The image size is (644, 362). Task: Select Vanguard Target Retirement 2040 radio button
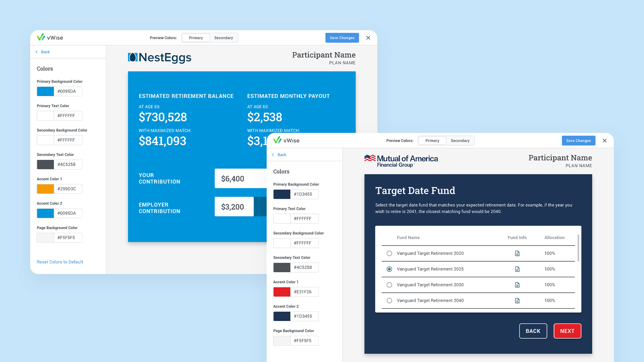[389, 301]
